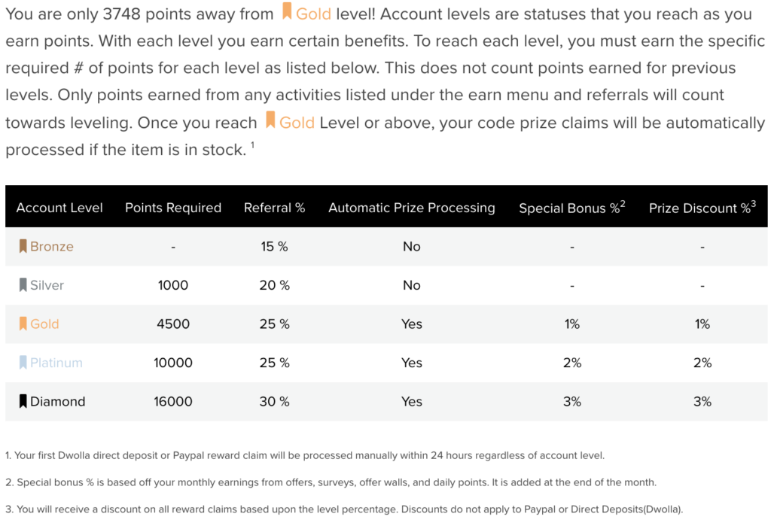Open the Bronze level label
Image resolution: width=771 pixels, height=532 pixels.
tap(52, 246)
